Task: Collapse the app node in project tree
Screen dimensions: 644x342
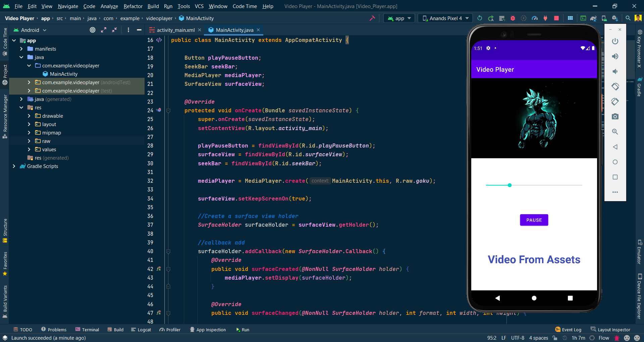Action: [x=14, y=40]
